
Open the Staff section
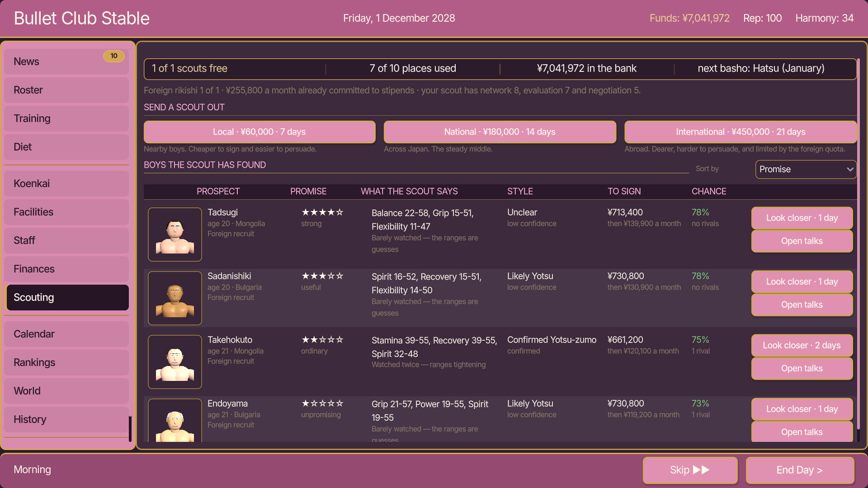(66, 240)
